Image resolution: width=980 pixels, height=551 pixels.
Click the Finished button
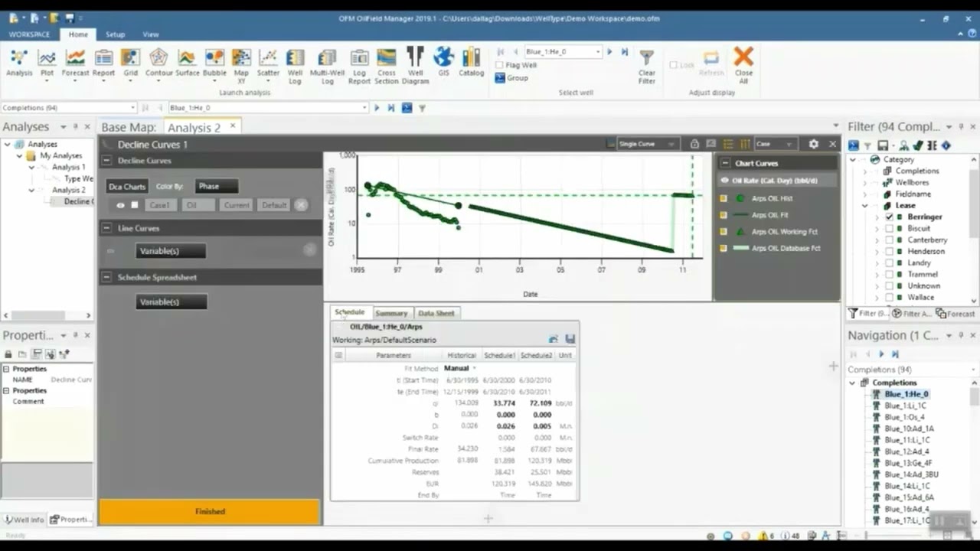[x=209, y=511]
